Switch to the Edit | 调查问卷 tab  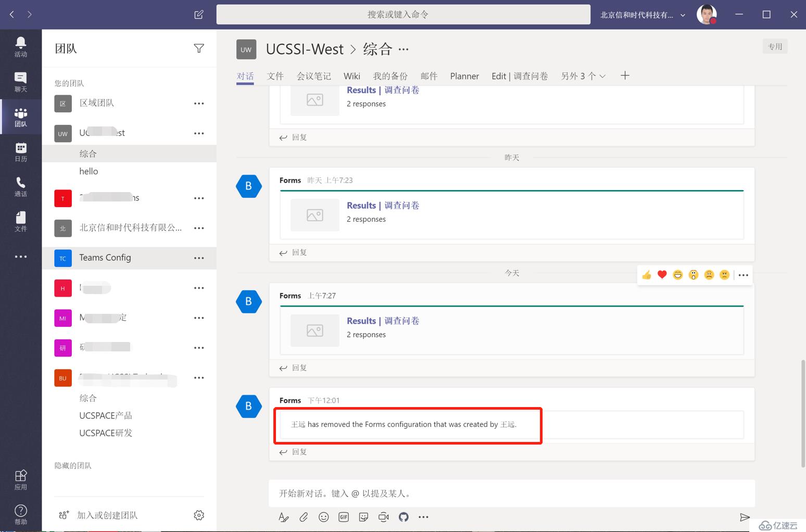tap(520, 76)
